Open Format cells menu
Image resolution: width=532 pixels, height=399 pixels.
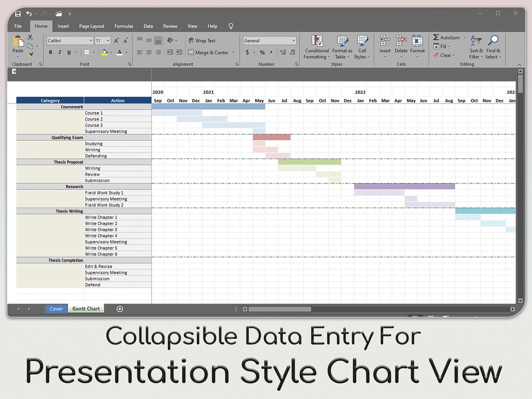pyautogui.click(x=417, y=46)
